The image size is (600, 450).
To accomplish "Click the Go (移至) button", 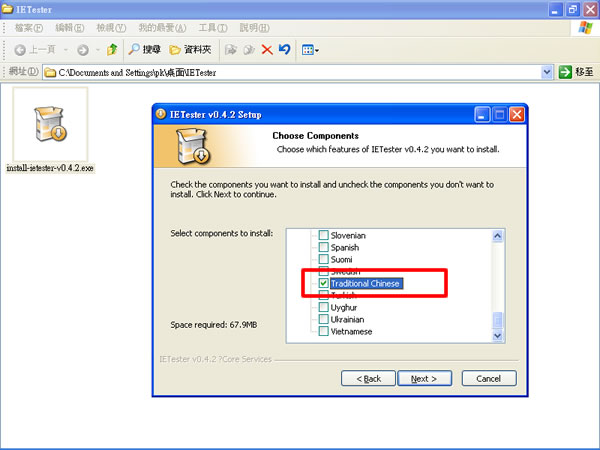I will pos(576,72).
